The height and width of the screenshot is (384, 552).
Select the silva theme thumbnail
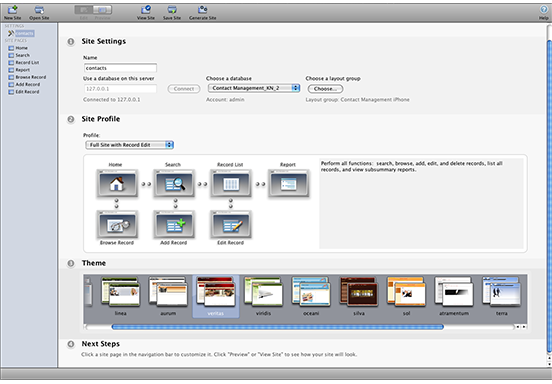click(x=359, y=292)
